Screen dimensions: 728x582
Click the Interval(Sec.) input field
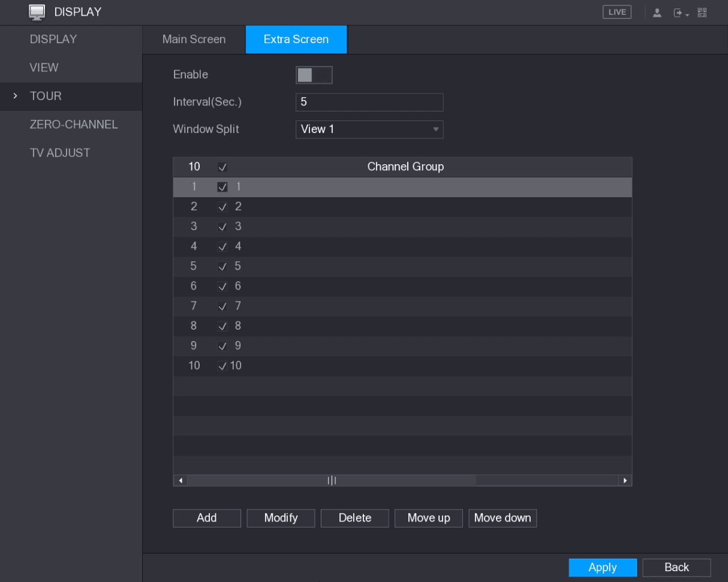[x=369, y=102]
